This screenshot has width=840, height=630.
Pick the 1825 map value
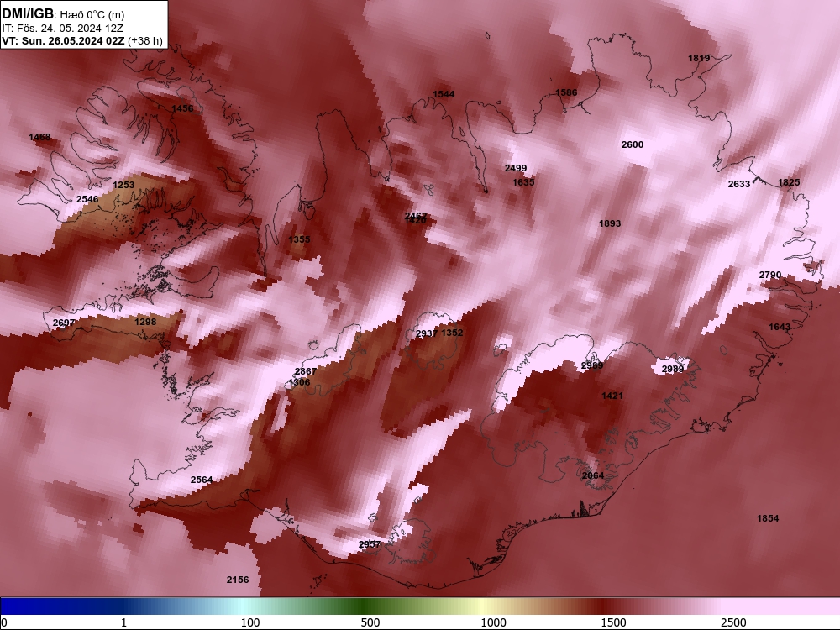[x=789, y=182]
